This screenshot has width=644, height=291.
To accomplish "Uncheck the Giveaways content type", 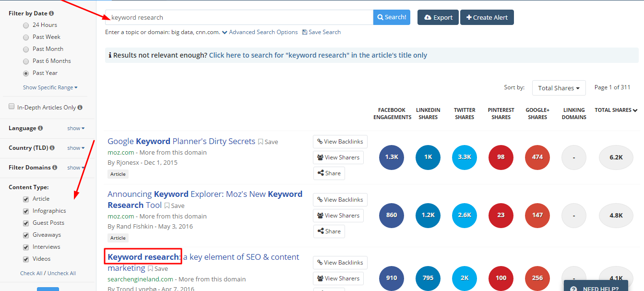I will [26, 235].
